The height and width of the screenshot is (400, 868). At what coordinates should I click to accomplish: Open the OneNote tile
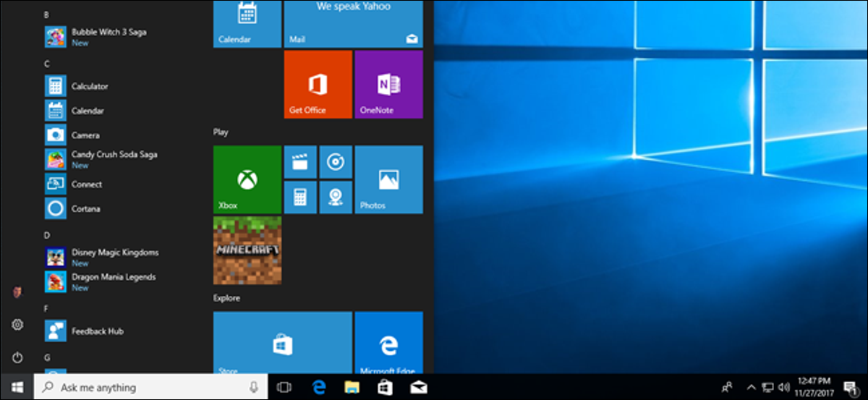point(389,85)
